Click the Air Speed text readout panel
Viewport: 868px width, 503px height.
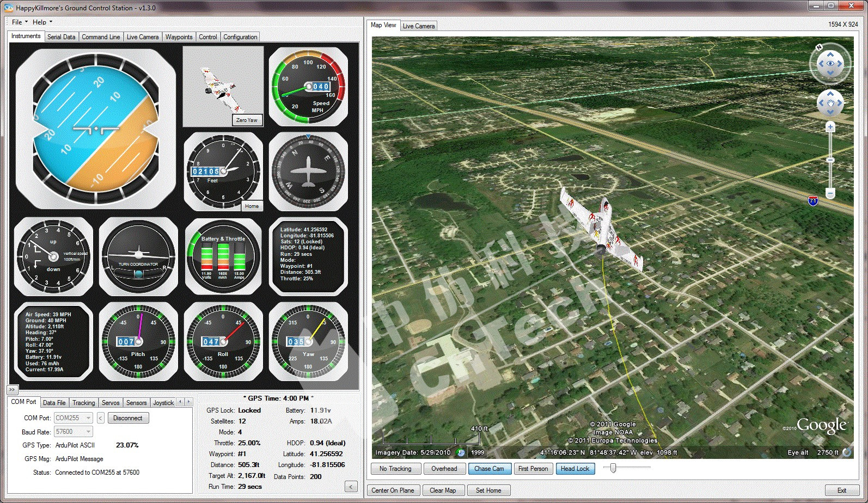[53, 341]
